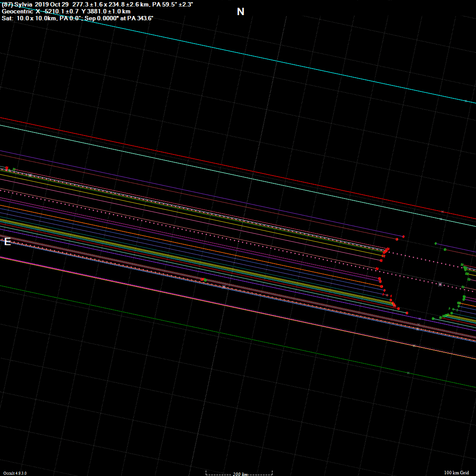Select the X marker on the lone green line

click(x=408, y=373)
